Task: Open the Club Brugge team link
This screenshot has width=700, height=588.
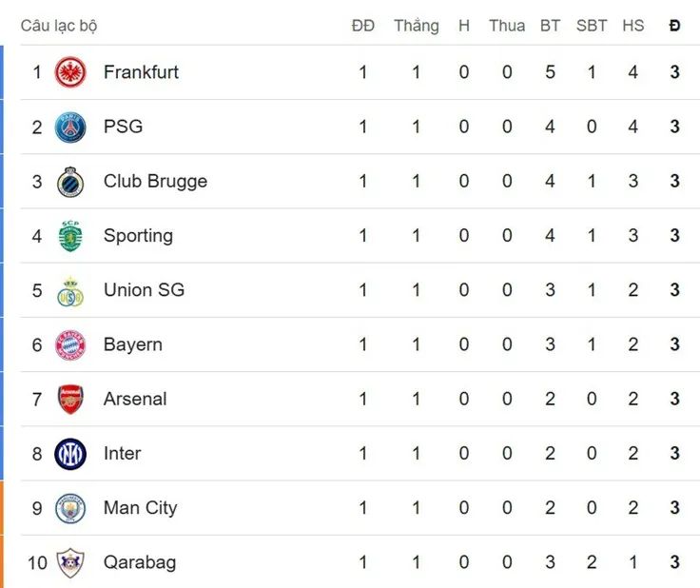Action: (x=155, y=182)
